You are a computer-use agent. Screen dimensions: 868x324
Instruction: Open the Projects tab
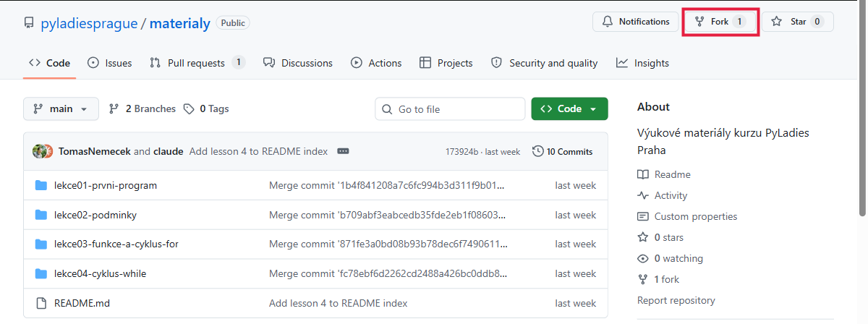446,63
